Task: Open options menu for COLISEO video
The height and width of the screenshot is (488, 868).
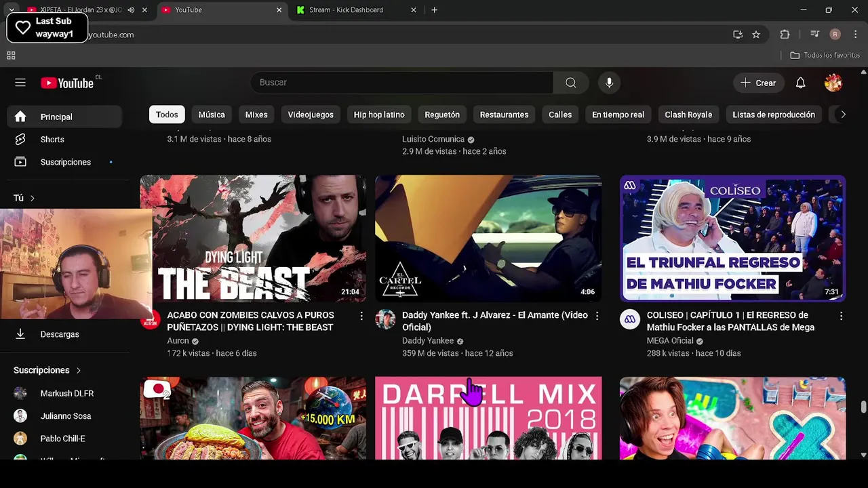Action: tap(841, 317)
